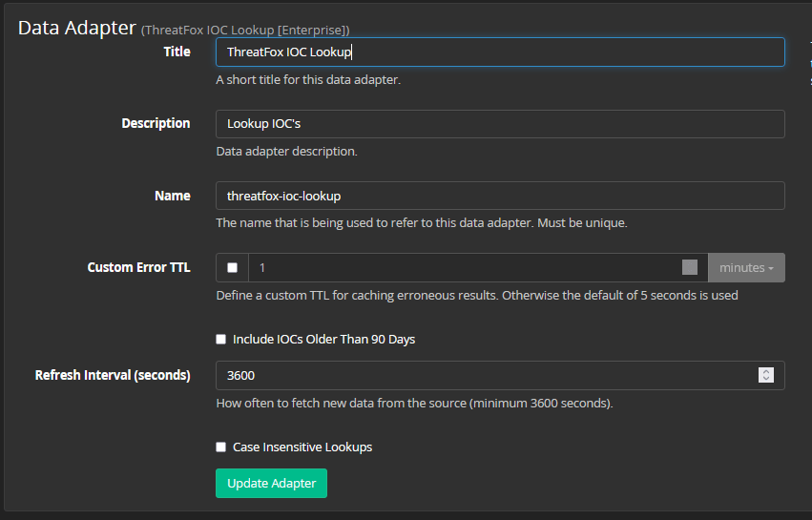This screenshot has width=812, height=520.
Task: Open the minutes time unit dropdown
Action: pyautogui.click(x=746, y=268)
